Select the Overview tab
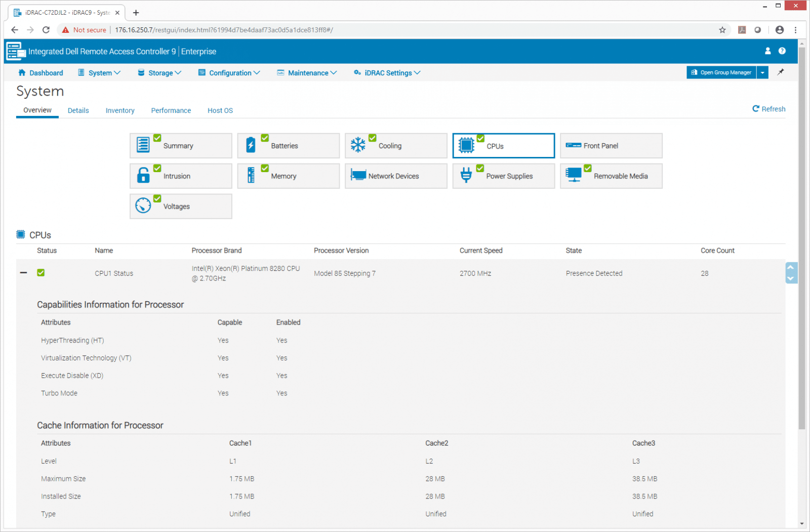Screen dimensions: 810x532 [37, 110]
